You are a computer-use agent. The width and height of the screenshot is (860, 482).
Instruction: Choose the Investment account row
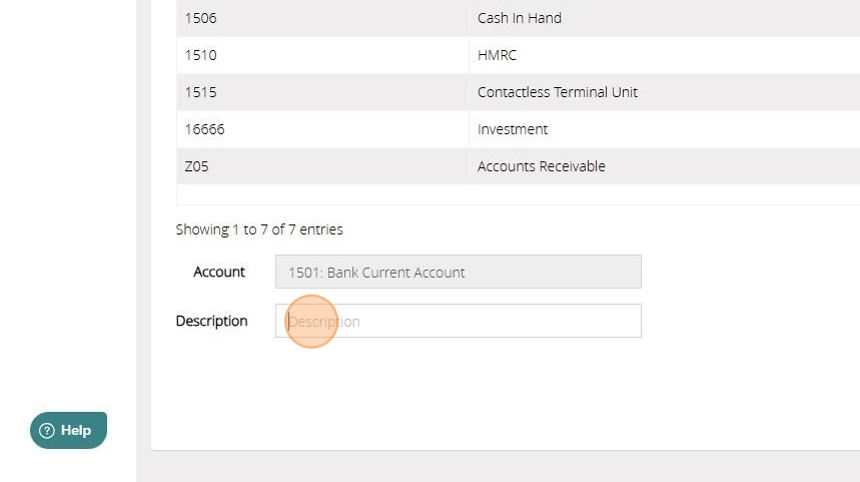512,129
